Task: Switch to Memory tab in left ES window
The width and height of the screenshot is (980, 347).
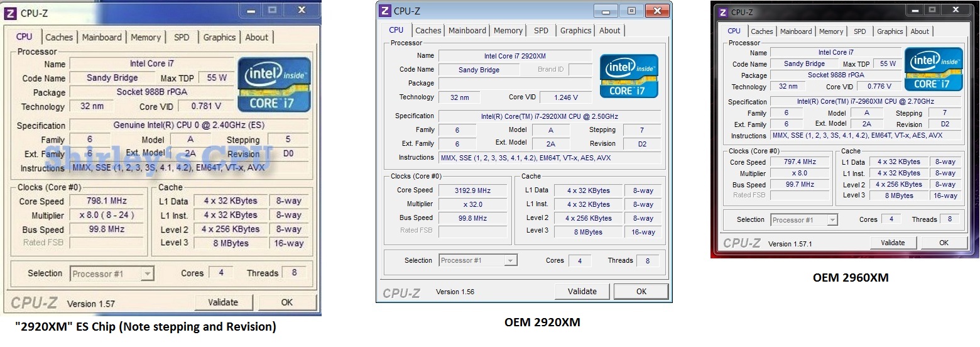Action: (146, 37)
